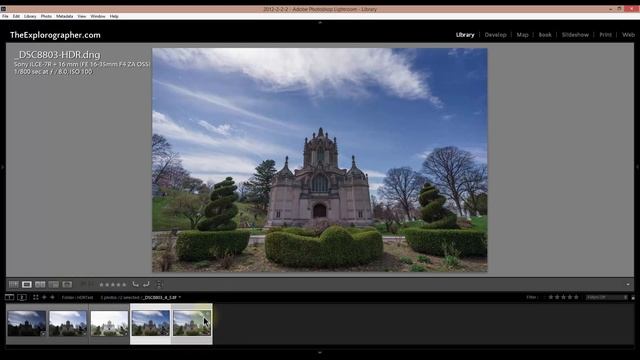Switch to Loupe view in toolbar
Image resolution: width=640 pixels, height=360 pixels.
pyautogui.click(x=27, y=284)
